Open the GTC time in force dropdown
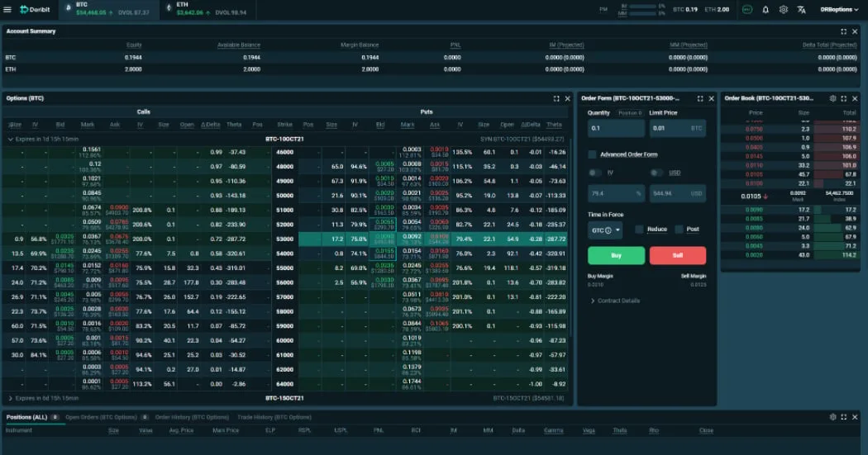This screenshot has width=868, height=455. click(x=605, y=230)
